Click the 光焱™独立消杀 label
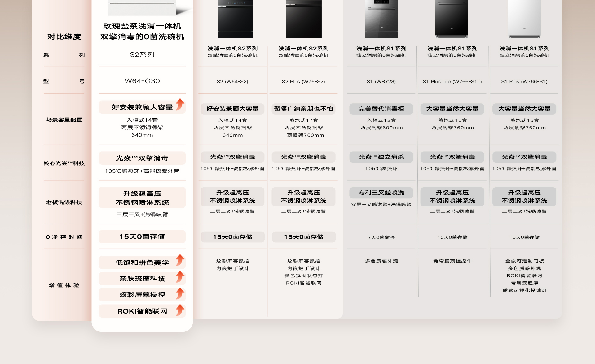595x364 pixels. (381, 157)
